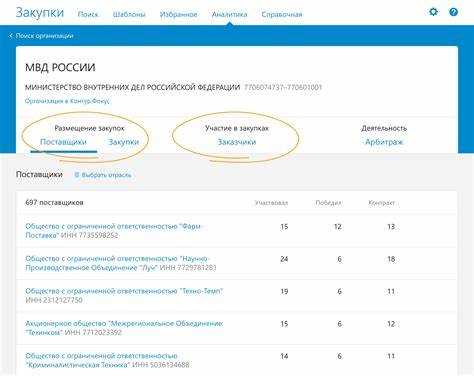Click the Участие в закупках section label

tap(237, 128)
